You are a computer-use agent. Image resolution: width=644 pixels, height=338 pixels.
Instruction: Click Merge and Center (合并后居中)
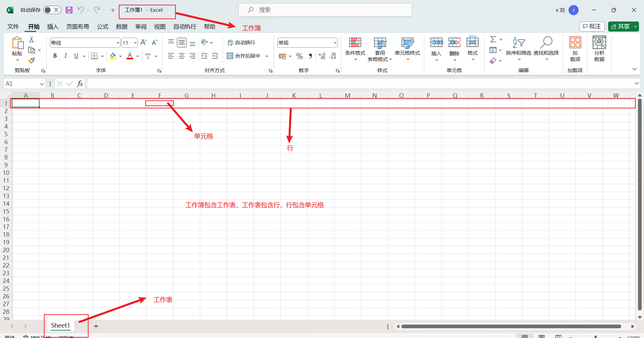244,56
